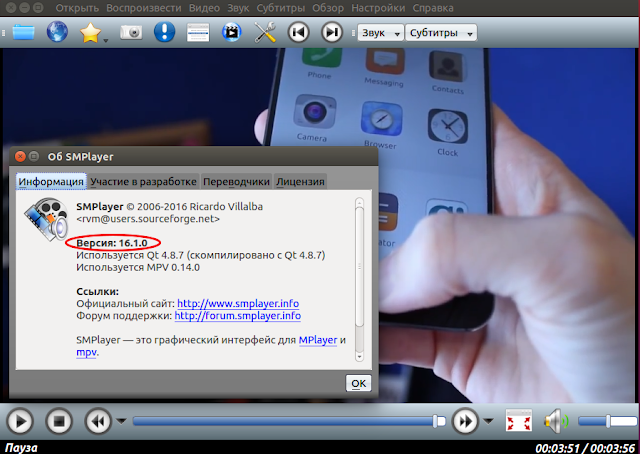Toggle fullscreen with red arrows icon
This screenshot has height=454, width=640.
[518, 421]
